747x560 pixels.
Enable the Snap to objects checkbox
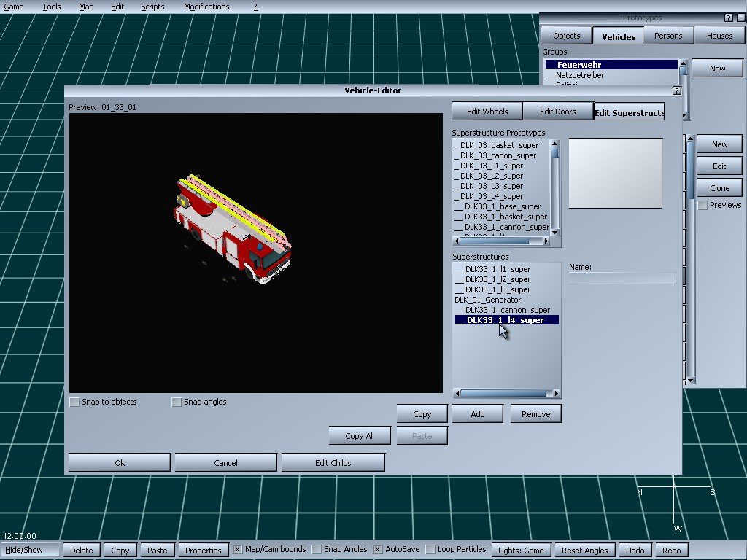[74, 402]
